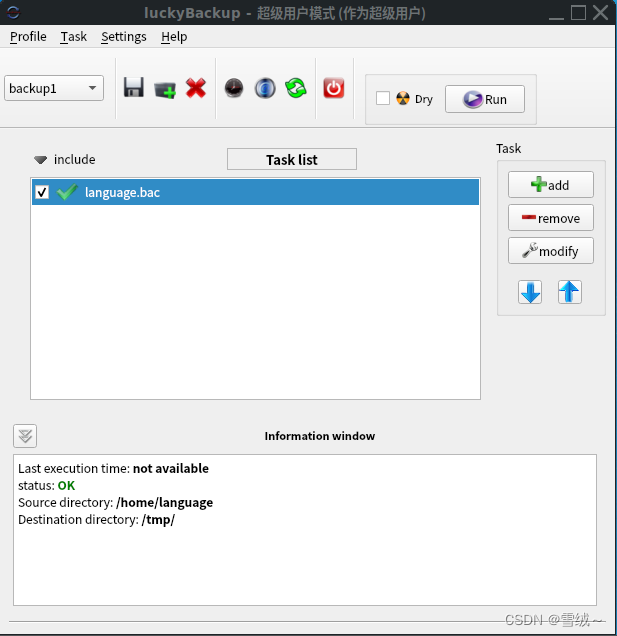Quit luckyBackup with red power icon
Viewport: 617px width, 636px height.
click(334, 88)
